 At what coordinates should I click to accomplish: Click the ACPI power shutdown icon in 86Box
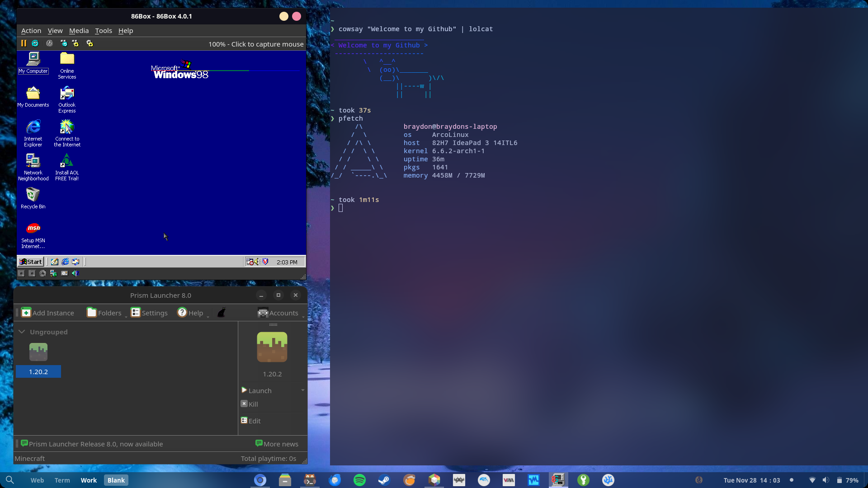[50, 43]
